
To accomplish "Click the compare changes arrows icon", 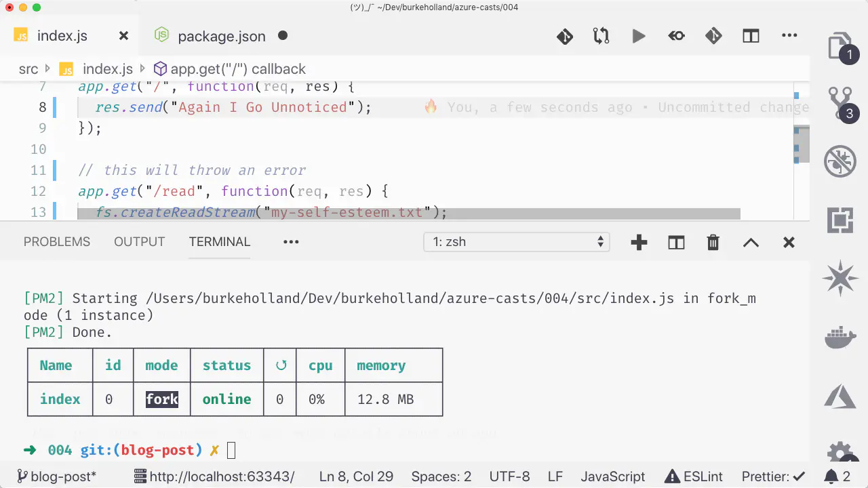I will pos(601,36).
